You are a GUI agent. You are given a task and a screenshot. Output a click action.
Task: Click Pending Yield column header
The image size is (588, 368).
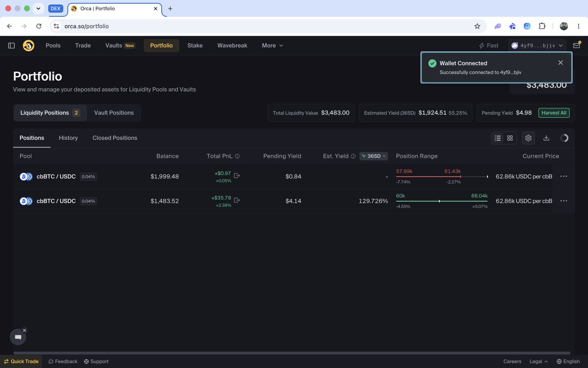coord(282,156)
